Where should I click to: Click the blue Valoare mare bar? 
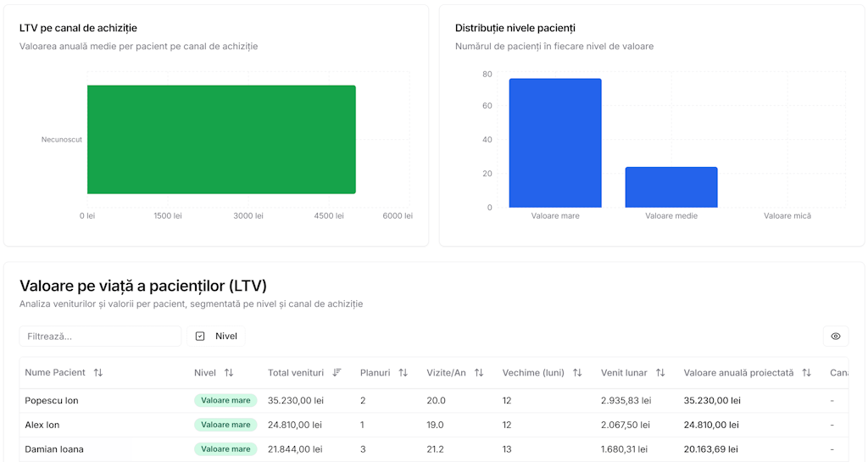(555, 143)
